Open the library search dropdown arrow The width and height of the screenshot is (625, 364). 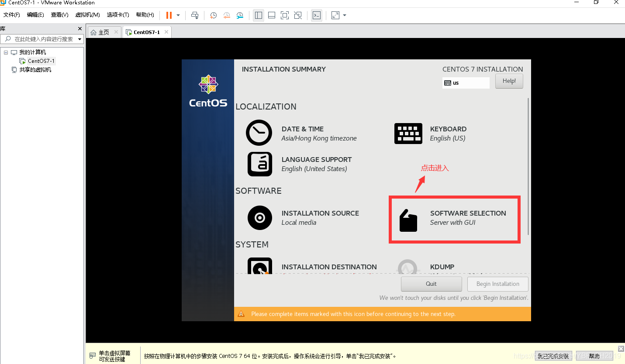tap(80, 39)
